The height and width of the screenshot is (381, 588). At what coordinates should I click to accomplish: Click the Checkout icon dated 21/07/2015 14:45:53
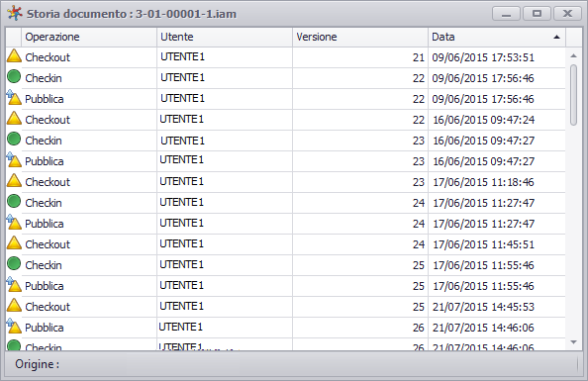click(x=14, y=305)
